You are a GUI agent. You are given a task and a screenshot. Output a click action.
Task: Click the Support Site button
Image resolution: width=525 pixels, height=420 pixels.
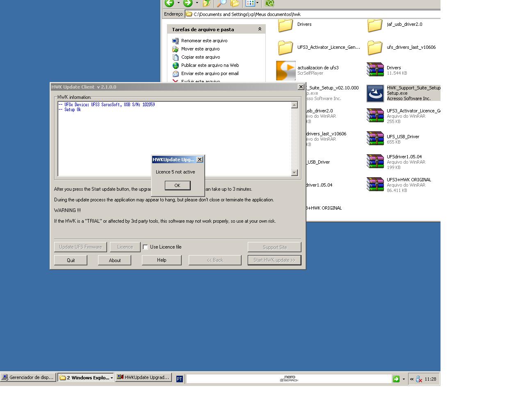pos(274,247)
